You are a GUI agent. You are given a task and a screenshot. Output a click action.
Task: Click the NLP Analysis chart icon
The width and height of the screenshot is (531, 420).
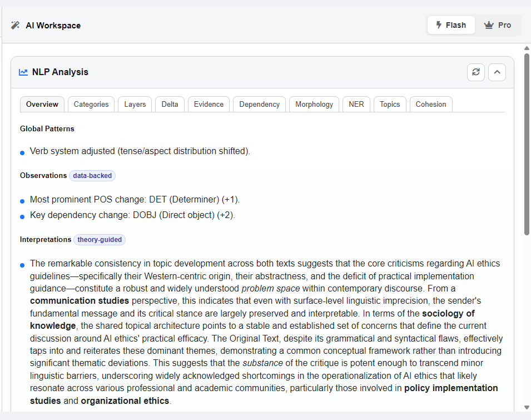[23, 72]
